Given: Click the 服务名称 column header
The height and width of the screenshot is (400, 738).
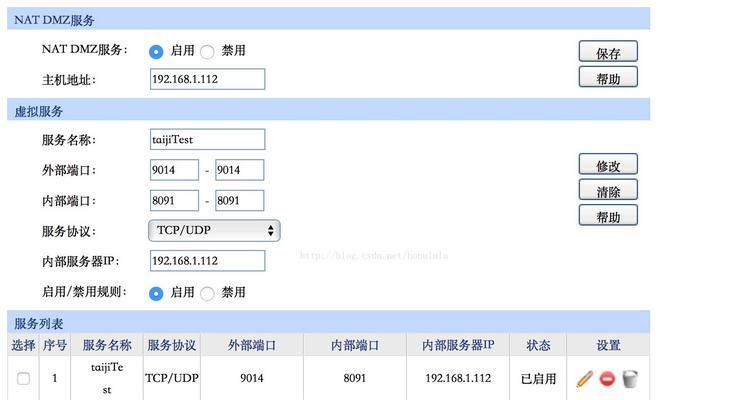Looking at the screenshot, I should 107,345.
